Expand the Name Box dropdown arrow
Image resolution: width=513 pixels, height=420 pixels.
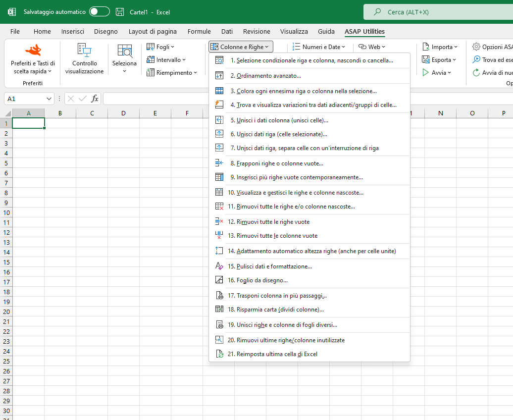pos(49,99)
